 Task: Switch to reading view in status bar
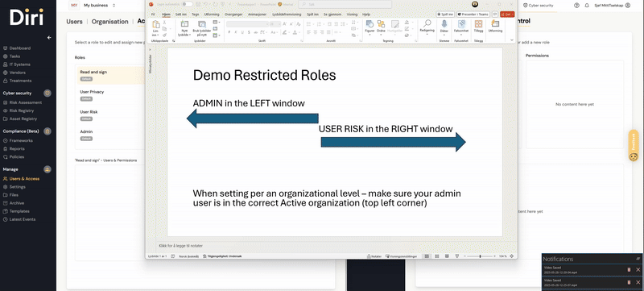(x=447, y=256)
